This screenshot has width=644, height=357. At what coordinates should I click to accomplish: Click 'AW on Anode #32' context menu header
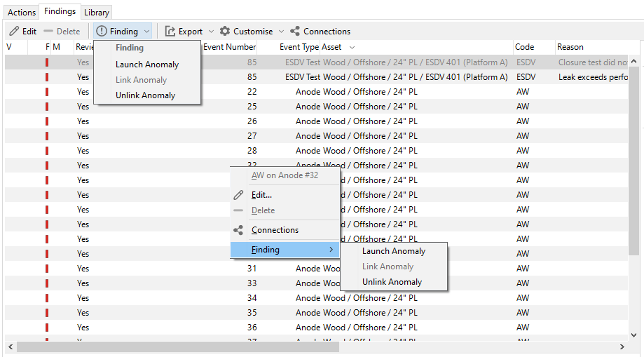(x=285, y=175)
